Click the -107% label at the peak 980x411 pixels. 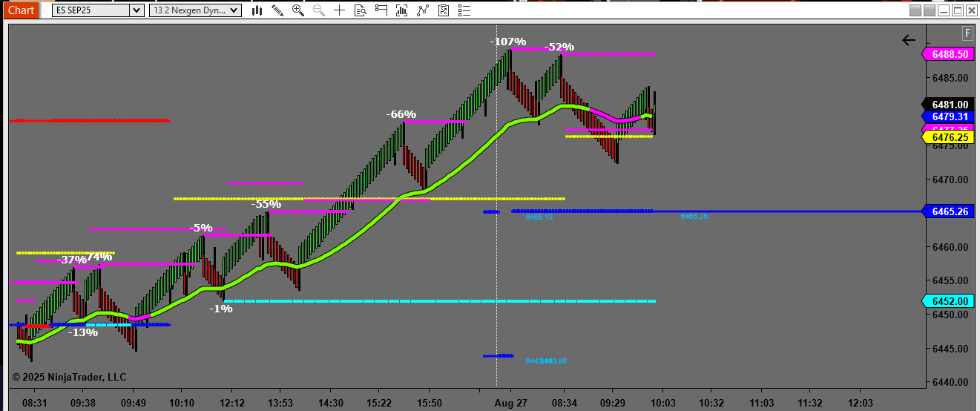coord(508,42)
